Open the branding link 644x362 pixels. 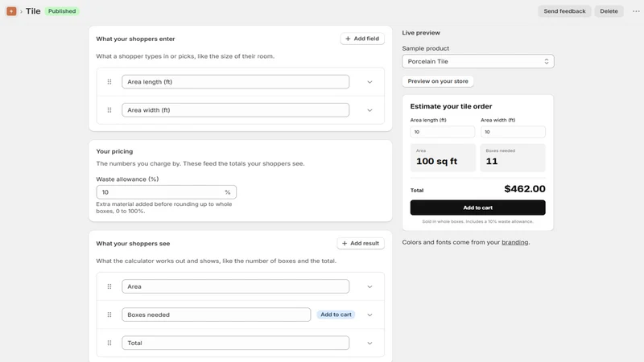pyautogui.click(x=514, y=242)
